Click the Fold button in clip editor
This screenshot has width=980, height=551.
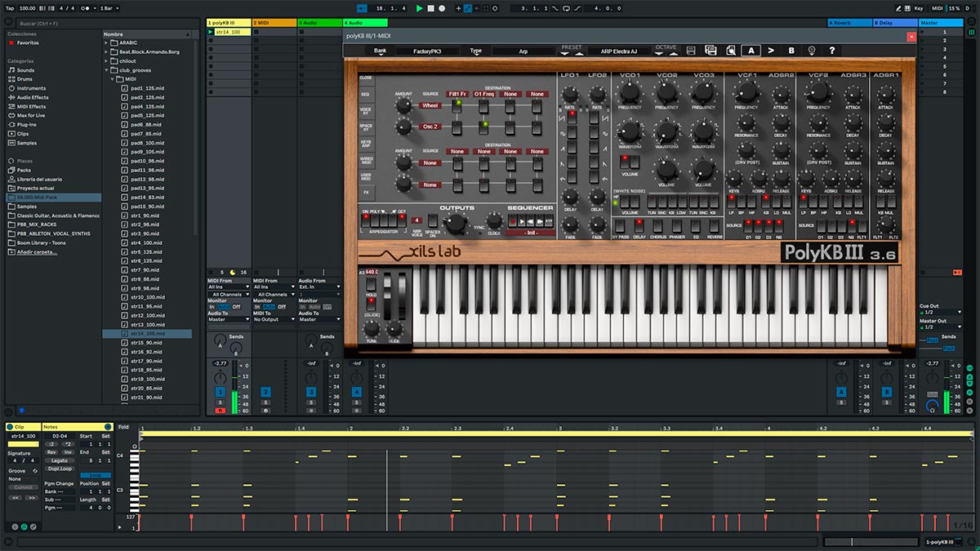click(123, 427)
